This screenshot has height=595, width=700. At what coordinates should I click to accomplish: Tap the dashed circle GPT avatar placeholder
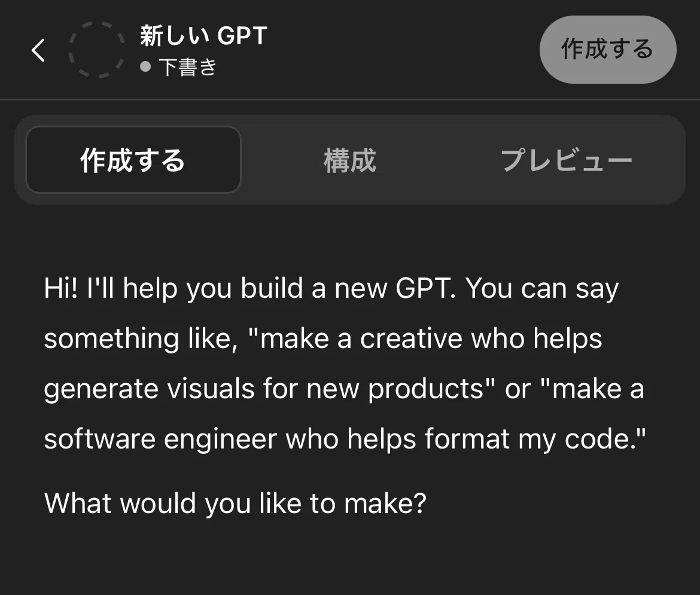[x=96, y=50]
